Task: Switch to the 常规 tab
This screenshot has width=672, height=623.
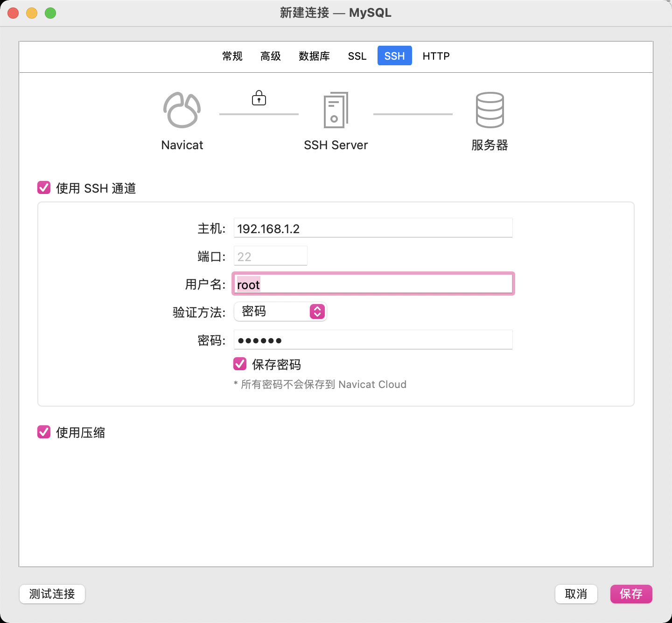Action: pos(232,56)
